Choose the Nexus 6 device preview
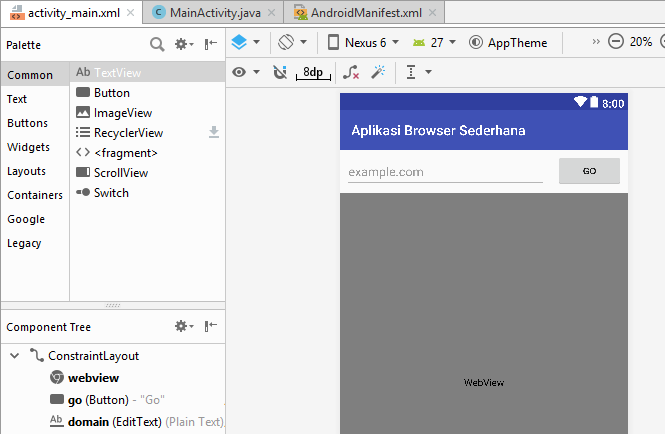 363,42
